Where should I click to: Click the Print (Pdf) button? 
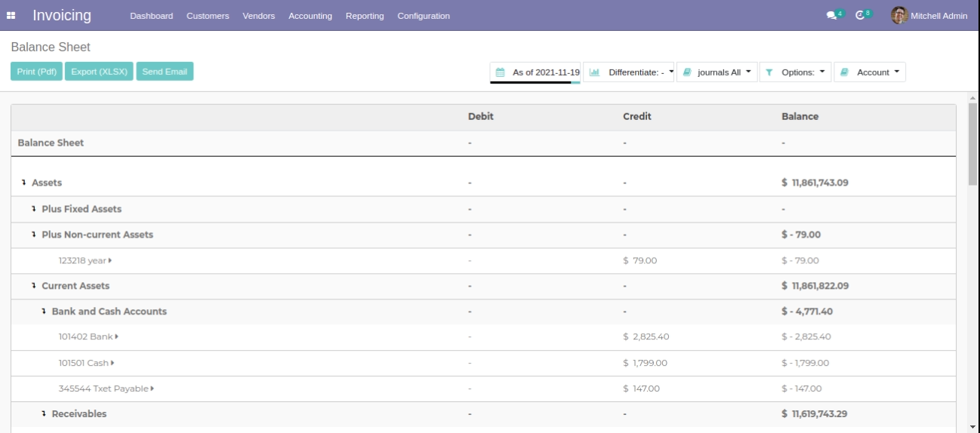(35, 72)
